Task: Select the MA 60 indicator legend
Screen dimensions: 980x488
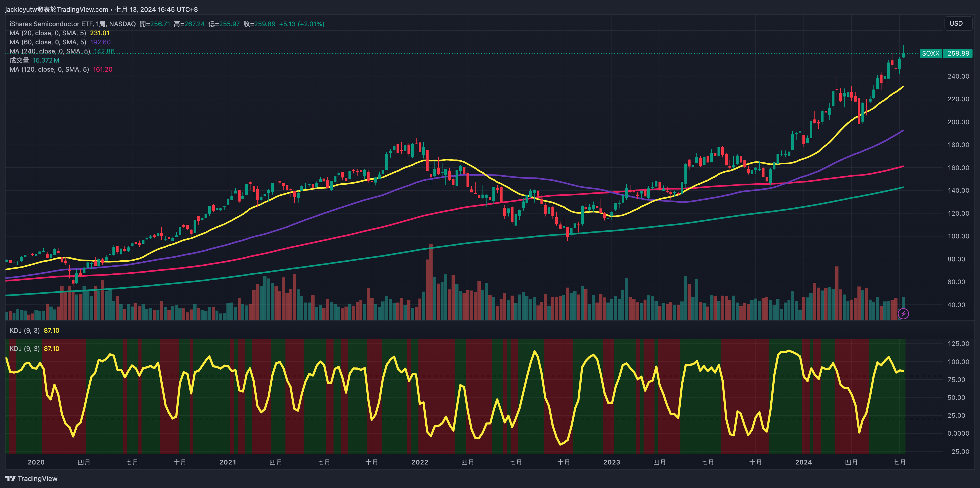Action: click(48, 42)
